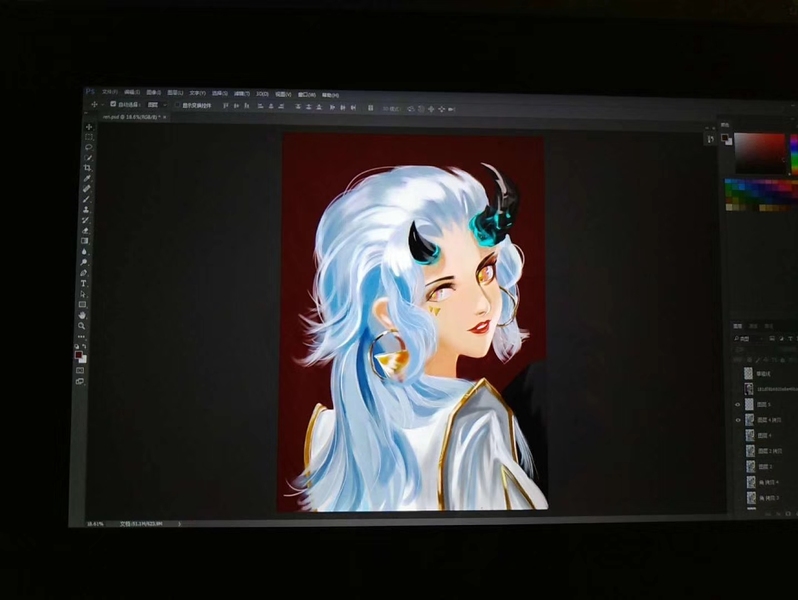Viewport: 798px width, 600px height.
Task: Select the Path Selection tool
Action: click(x=82, y=294)
